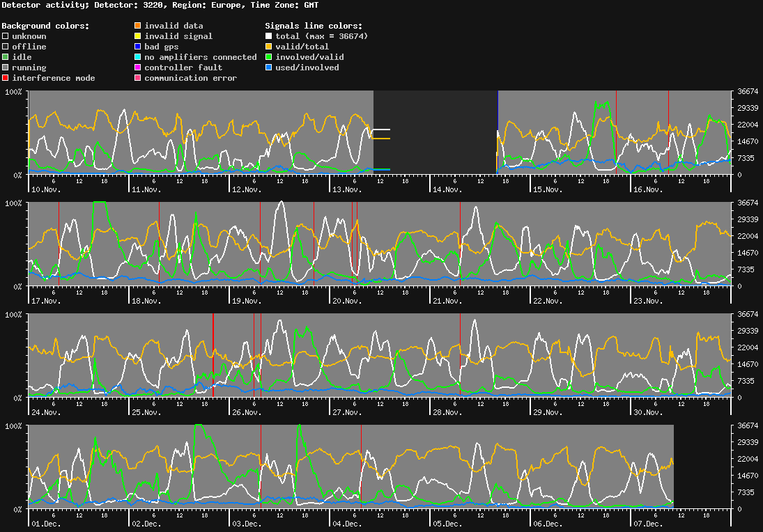Click the yellow 'invalid signal' legend swatch
The height and width of the screenshot is (532, 763).
click(x=137, y=36)
